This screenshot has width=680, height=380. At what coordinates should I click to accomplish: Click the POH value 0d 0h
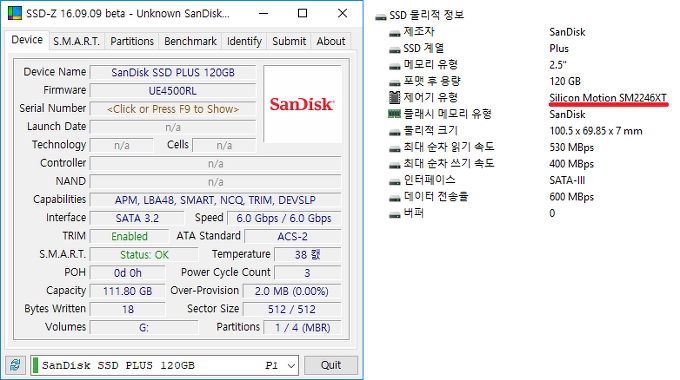click(x=128, y=273)
